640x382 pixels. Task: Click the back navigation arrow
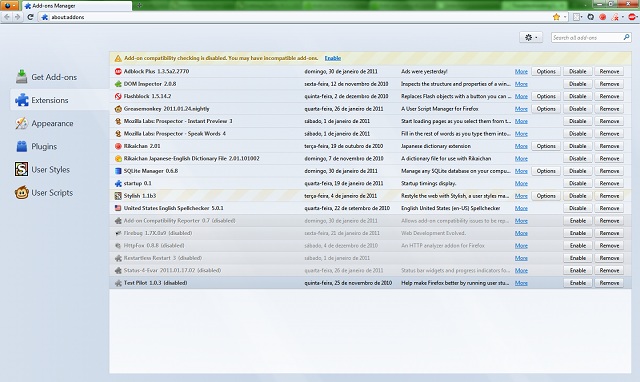[7, 17]
